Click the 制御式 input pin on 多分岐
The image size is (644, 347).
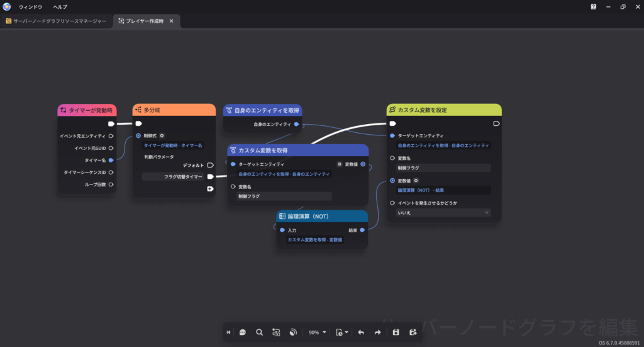pos(138,135)
